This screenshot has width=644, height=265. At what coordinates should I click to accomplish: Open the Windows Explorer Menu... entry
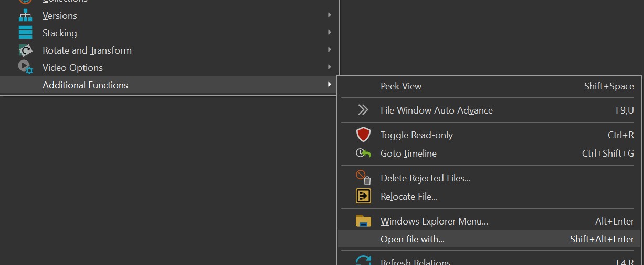(489, 221)
